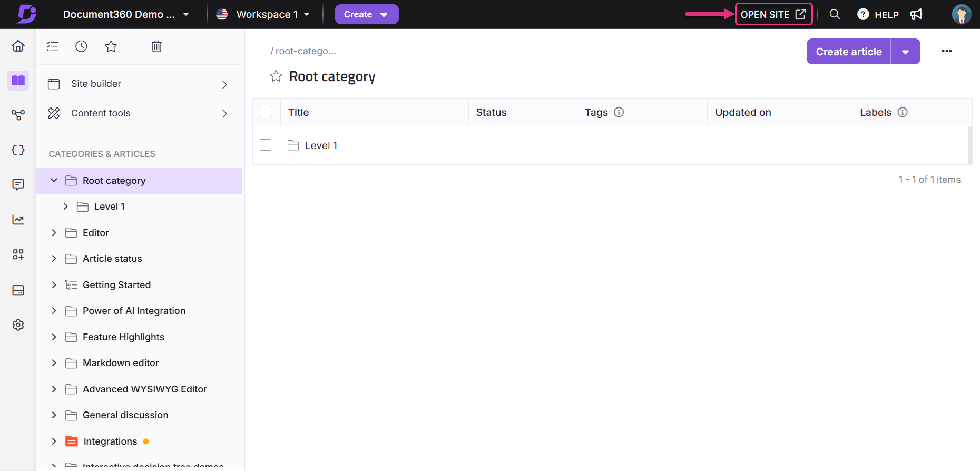The height and width of the screenshot is (471, 980).
Task: Open the Recent clock icon
Action: [81, 46]
